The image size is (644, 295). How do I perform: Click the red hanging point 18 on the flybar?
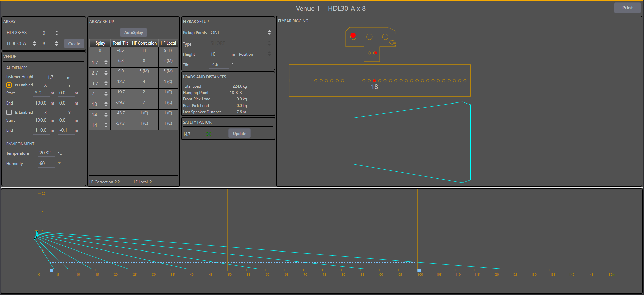point(374,81)
